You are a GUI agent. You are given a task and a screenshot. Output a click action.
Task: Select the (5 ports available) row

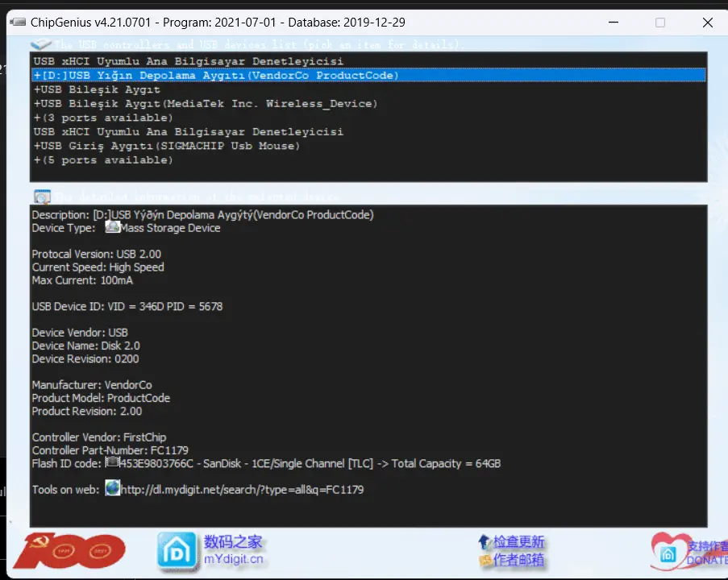(368, 160)
